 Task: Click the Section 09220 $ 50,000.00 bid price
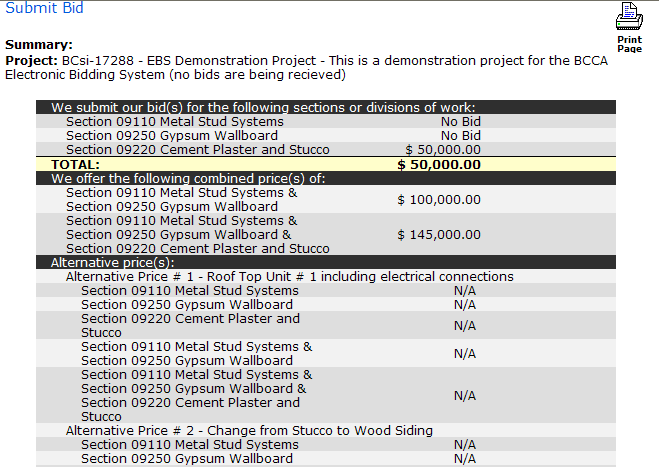tap(443, 150)
